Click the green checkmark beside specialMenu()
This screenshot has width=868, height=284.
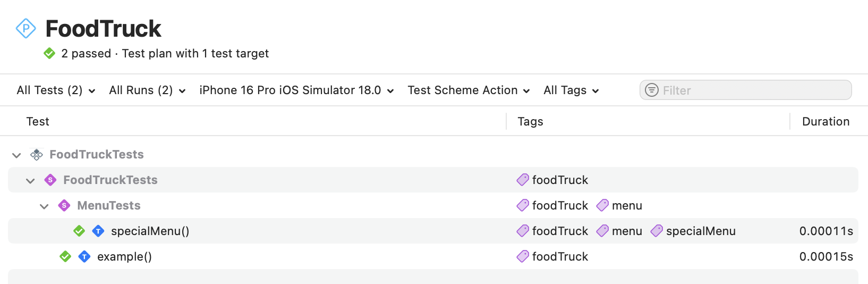point(79,231)
